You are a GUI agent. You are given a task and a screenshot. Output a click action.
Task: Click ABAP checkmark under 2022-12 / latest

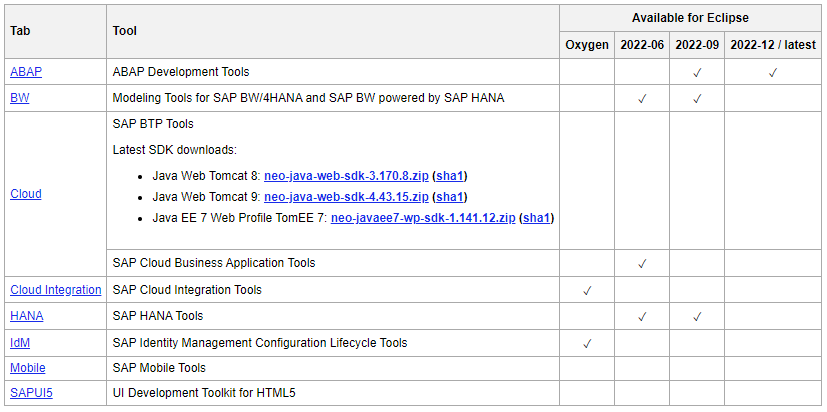773,73
